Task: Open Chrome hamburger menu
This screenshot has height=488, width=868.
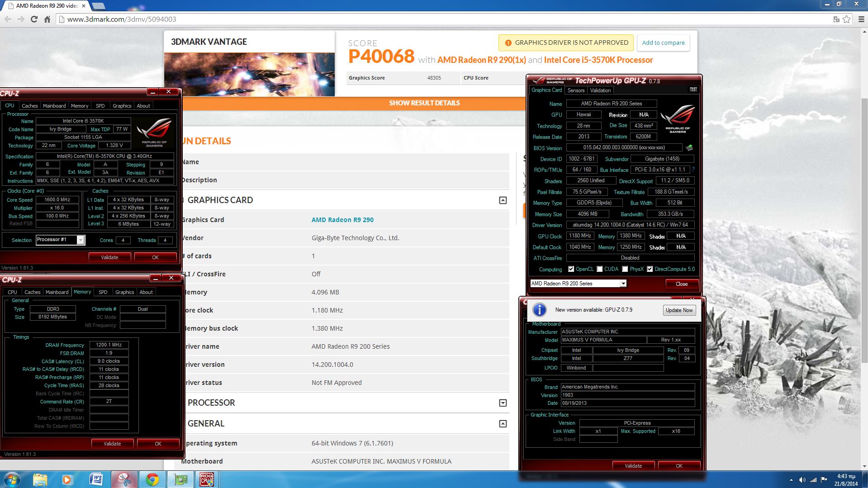Action: coord(861,19)
